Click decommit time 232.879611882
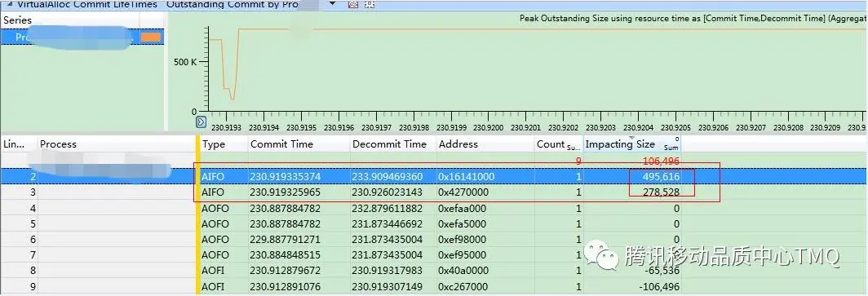The height and width of the screenshot is (296, 868). click(387, 209)
